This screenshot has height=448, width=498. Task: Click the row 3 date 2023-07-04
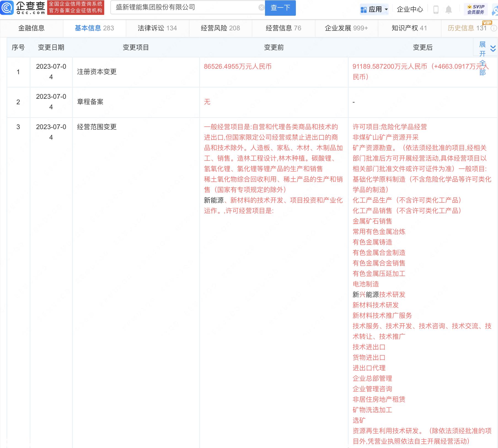click(x=51, y=132)
